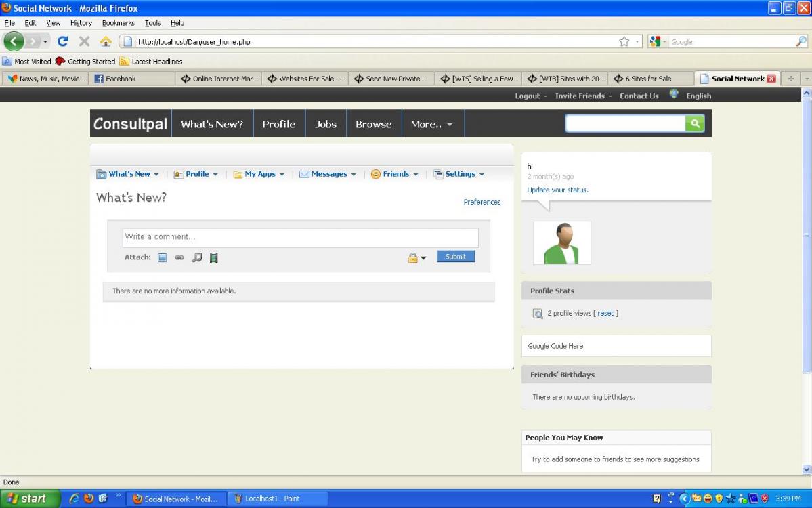Click Contact Us link
The image size is (812, 508).
639,96
